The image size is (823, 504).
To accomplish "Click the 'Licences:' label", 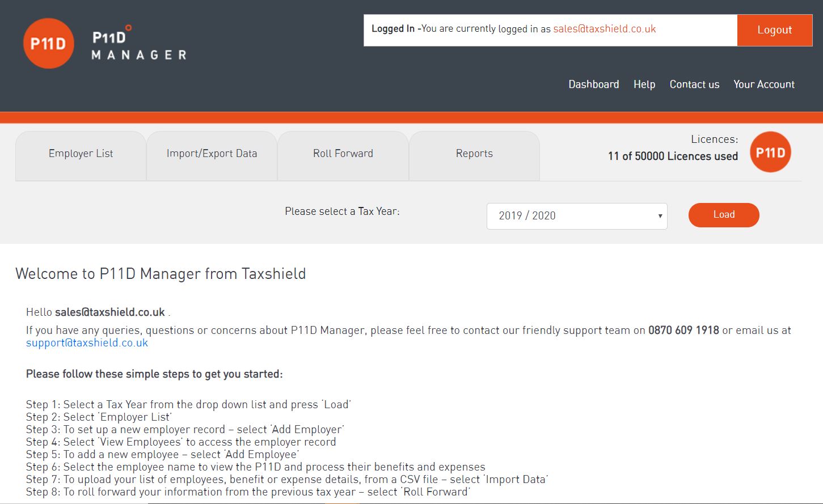I will coord(714,139).
